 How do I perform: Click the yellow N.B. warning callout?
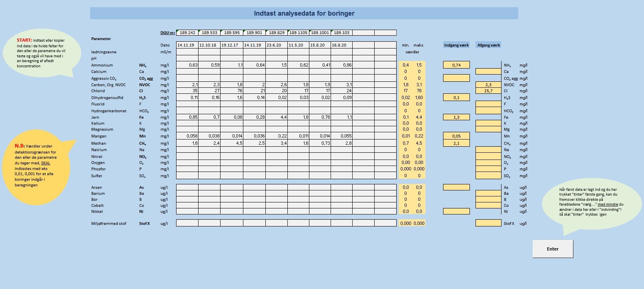click(36, 166)
